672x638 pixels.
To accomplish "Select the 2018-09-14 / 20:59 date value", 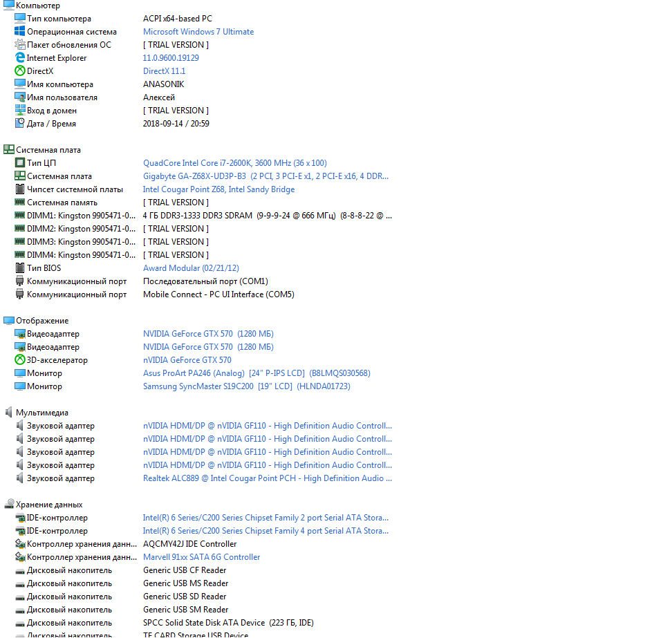I will (176, 124).
